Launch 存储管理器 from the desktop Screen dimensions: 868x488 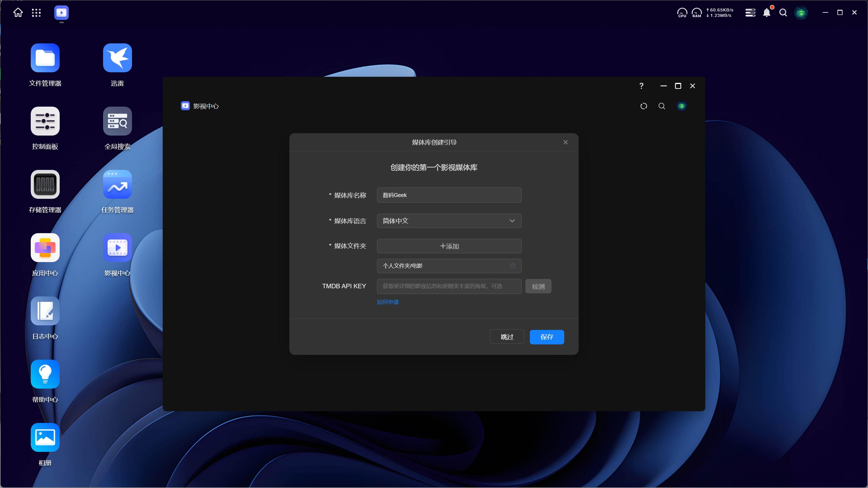pos(45,185)
